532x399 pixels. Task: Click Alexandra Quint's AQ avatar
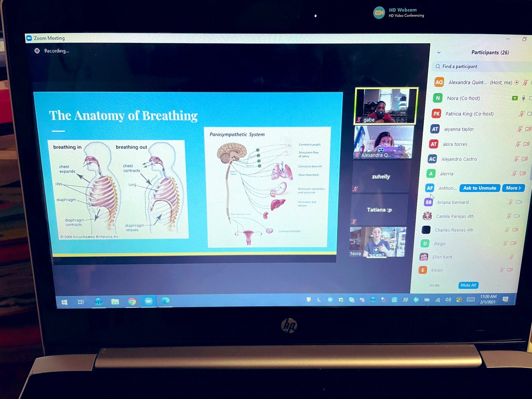tap(439, 82)
